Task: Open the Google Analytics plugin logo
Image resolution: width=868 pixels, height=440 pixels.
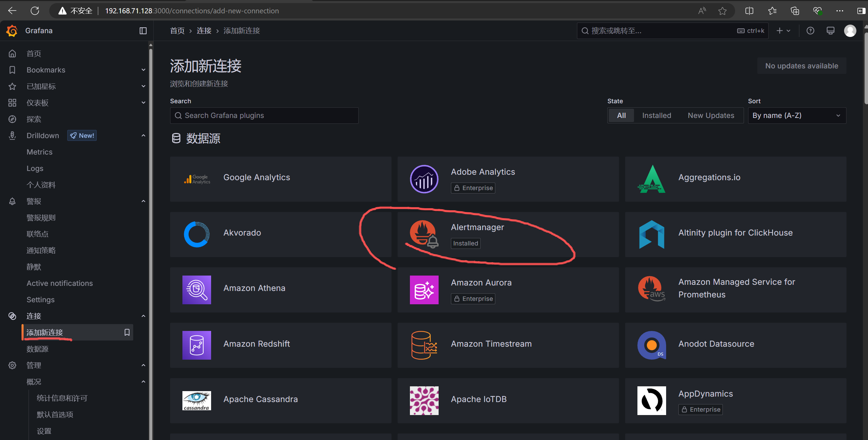Action: (x=197, y=179)
